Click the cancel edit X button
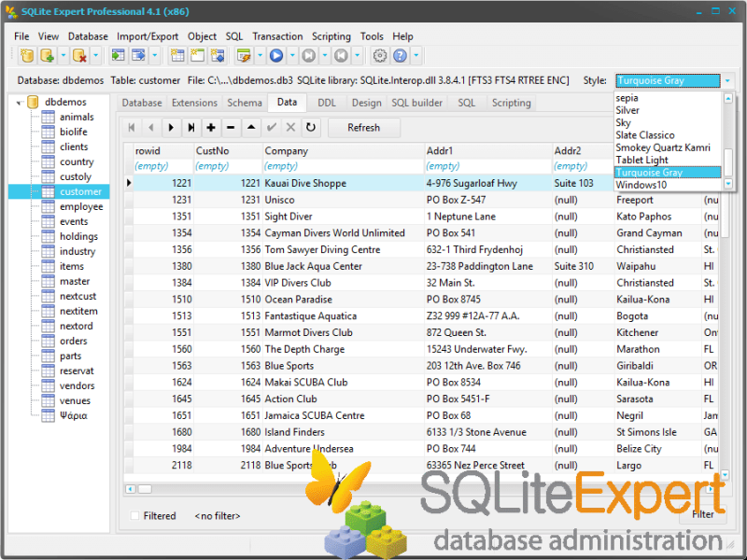 pyautogui.click(x=290, y=128)
